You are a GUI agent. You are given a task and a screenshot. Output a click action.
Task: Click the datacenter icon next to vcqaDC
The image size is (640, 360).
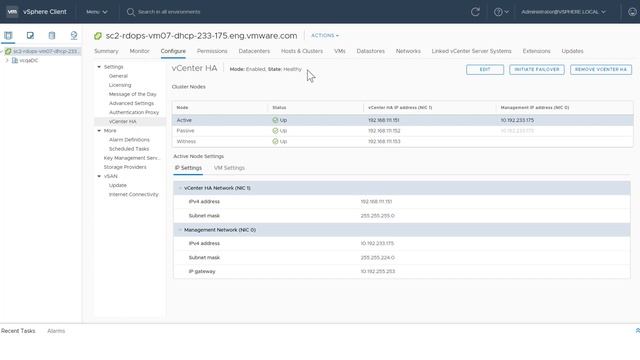click(x=15, y=60)
